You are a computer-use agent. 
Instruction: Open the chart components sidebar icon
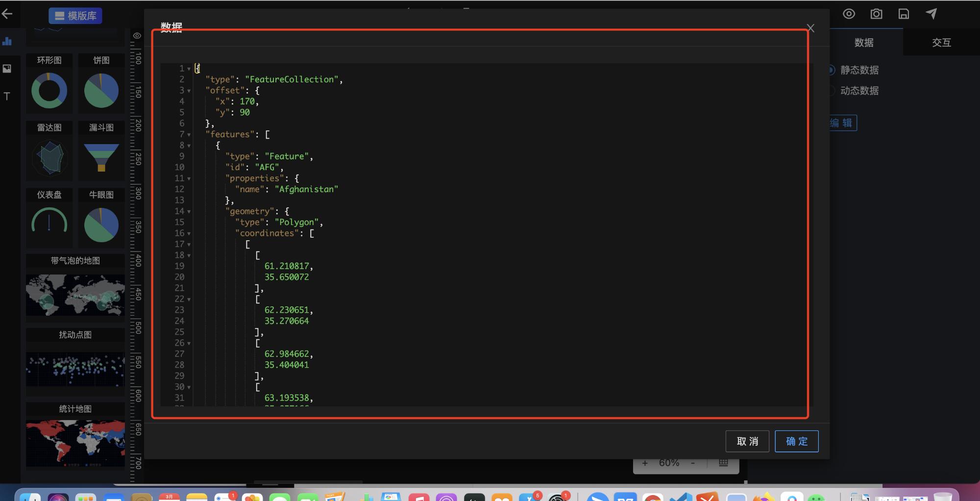[7, 41]
